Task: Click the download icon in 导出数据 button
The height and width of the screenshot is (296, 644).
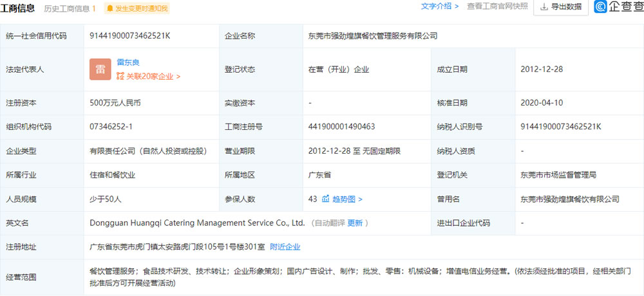Action: click(544, 7)
